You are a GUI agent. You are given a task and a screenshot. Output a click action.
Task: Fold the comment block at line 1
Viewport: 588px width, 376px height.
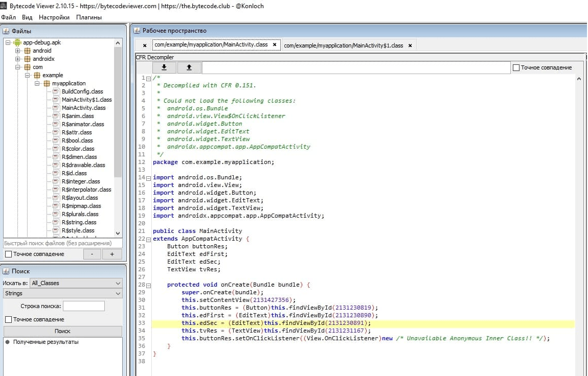coord(148,79)
